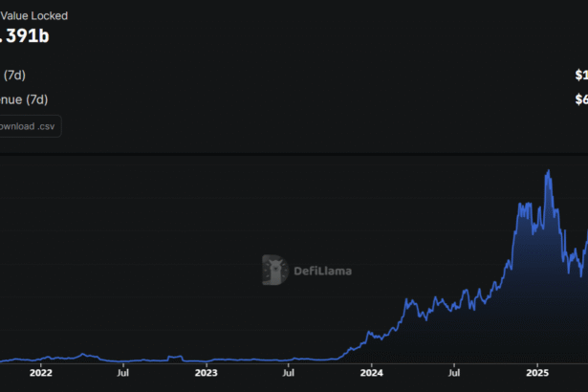Click the 2022 label on the time axis
Screen dimensions: 588x392
40,374
